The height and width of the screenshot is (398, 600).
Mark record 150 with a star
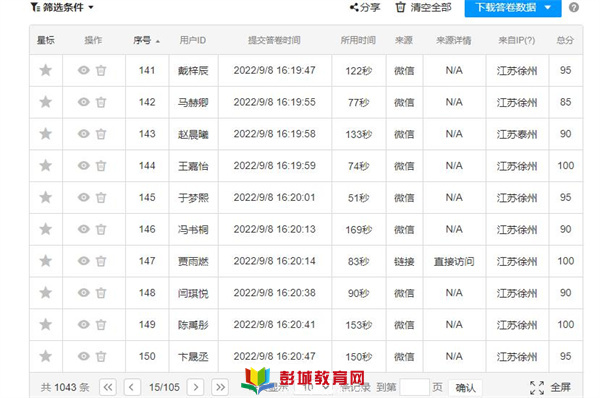46,356
